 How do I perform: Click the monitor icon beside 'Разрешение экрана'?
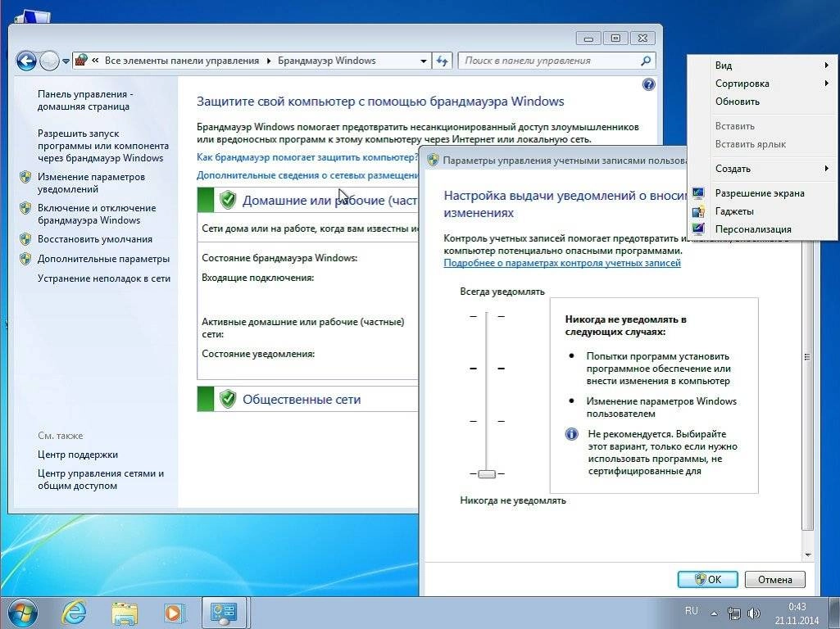click(698, 193)
